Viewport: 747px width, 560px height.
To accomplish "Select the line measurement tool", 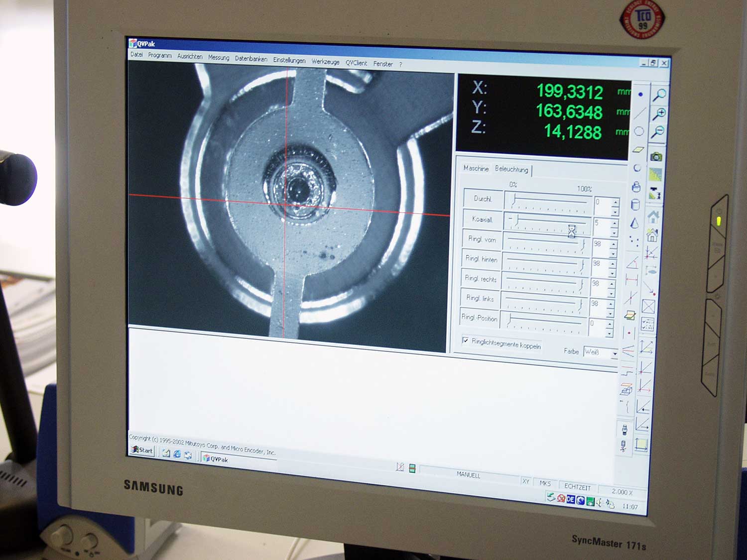I will (640, 113).
